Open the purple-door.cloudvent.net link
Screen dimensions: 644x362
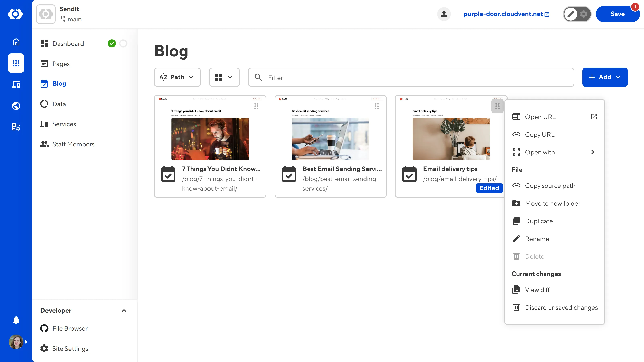503,14
